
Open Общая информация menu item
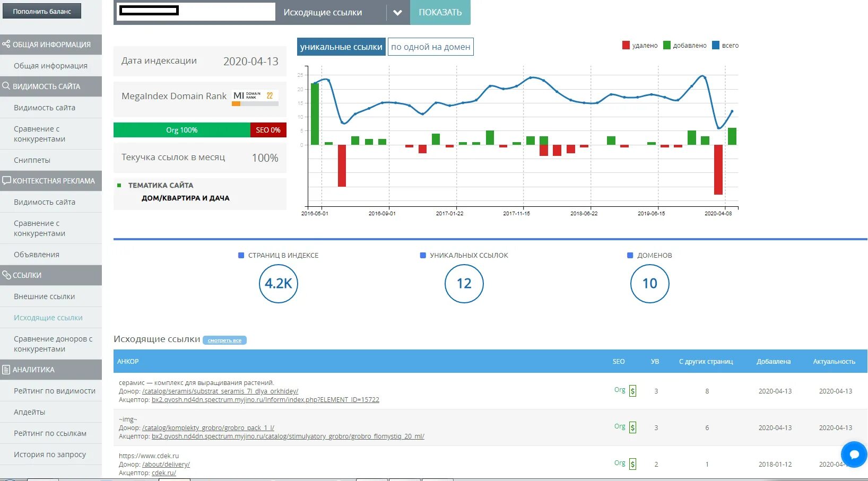tap(51, 66)
